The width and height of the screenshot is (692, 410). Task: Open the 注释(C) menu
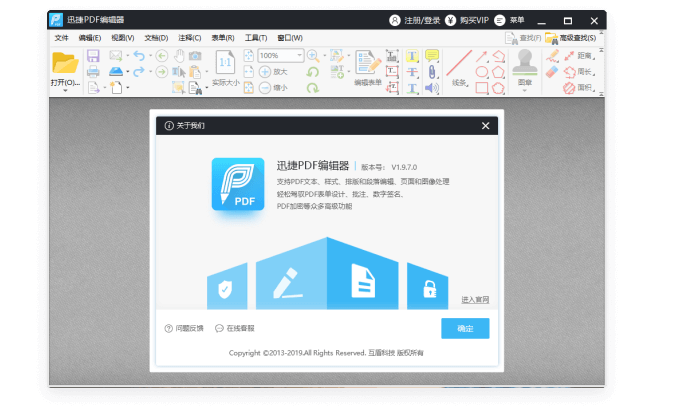click(189, 38)
